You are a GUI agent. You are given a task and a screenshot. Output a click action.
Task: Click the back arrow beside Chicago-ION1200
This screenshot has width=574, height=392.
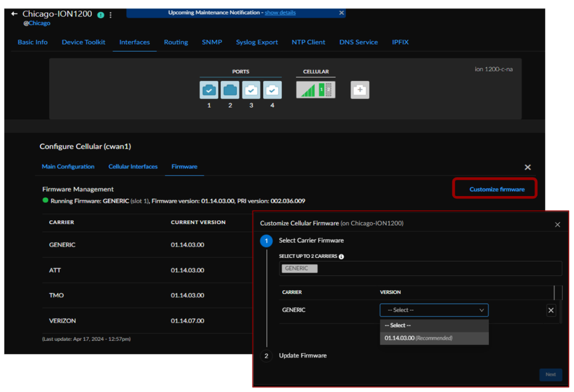[14, 14]
